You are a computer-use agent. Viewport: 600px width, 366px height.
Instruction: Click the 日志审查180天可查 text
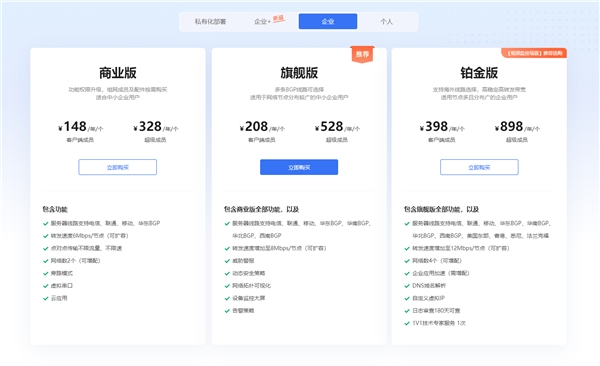tap(436, 310)
